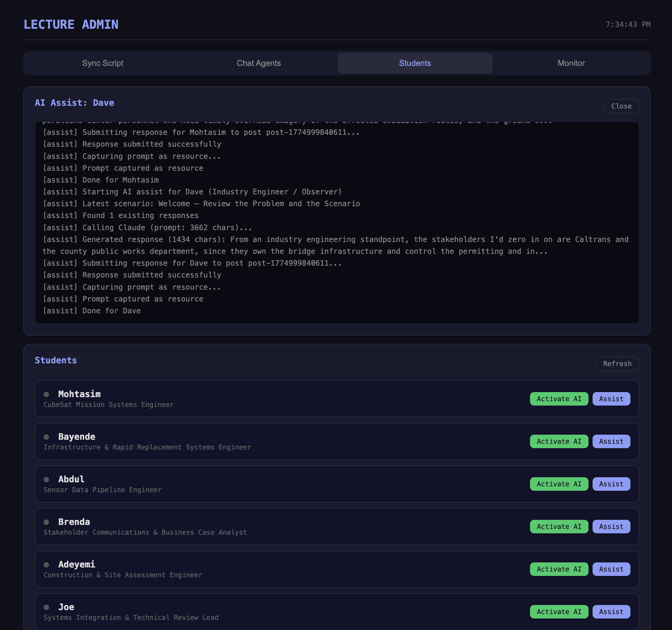Switch to the Students tab

[415, 63]
